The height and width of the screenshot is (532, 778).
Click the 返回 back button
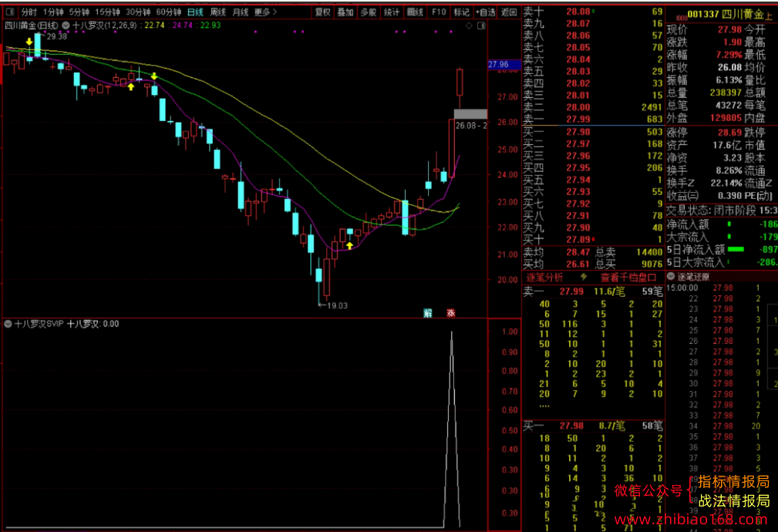point(509,12)
